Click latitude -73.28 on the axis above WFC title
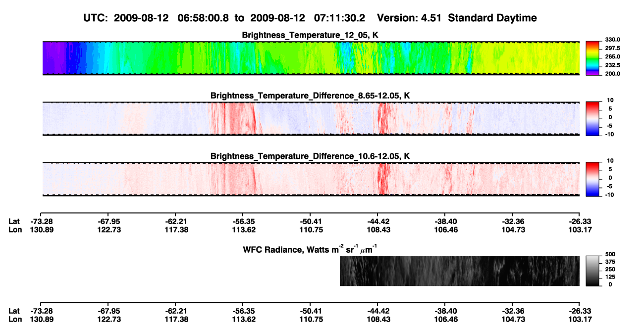The width and height of the screenshot is (644, 330). (x=41, y=221)
